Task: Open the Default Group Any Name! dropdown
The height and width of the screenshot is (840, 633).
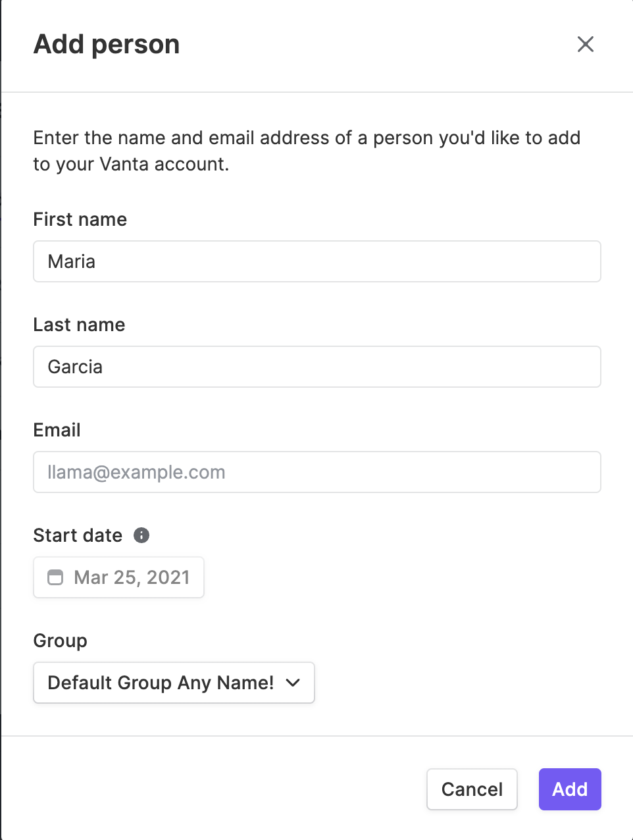Action: coord(174,683)
